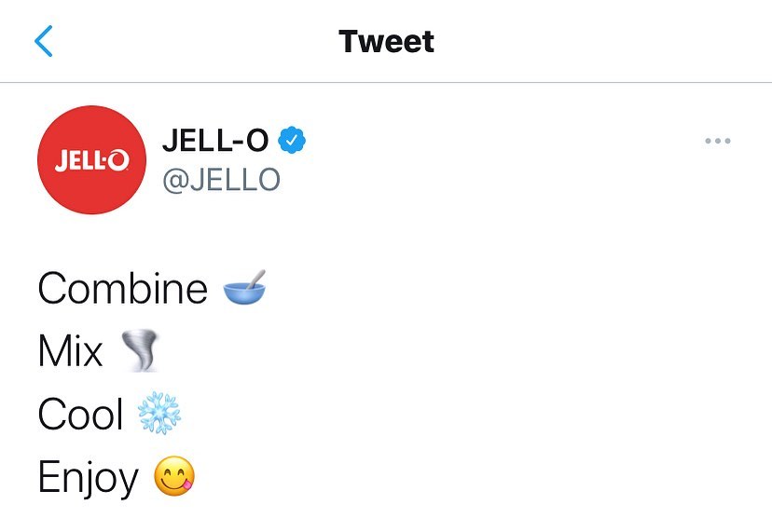772x532 pixels.
Task: Tap the bowl with spoon emoji
Action: pos(245,288)
